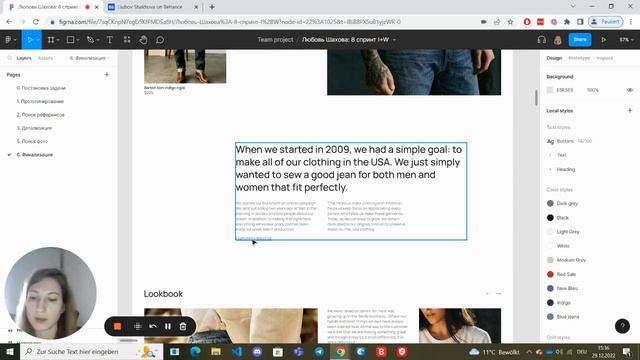Select the Hand tool
640x360 pixels.
(143, 40)
